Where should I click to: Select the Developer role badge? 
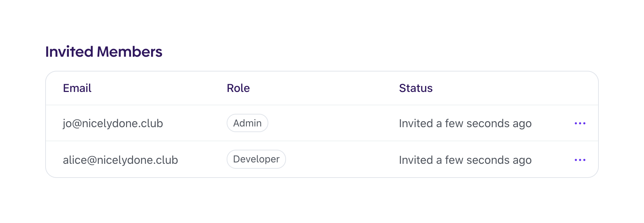256,159
